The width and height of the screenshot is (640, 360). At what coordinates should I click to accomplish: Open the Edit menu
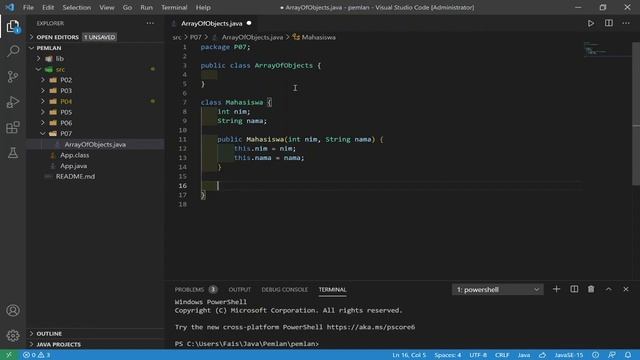48,7
